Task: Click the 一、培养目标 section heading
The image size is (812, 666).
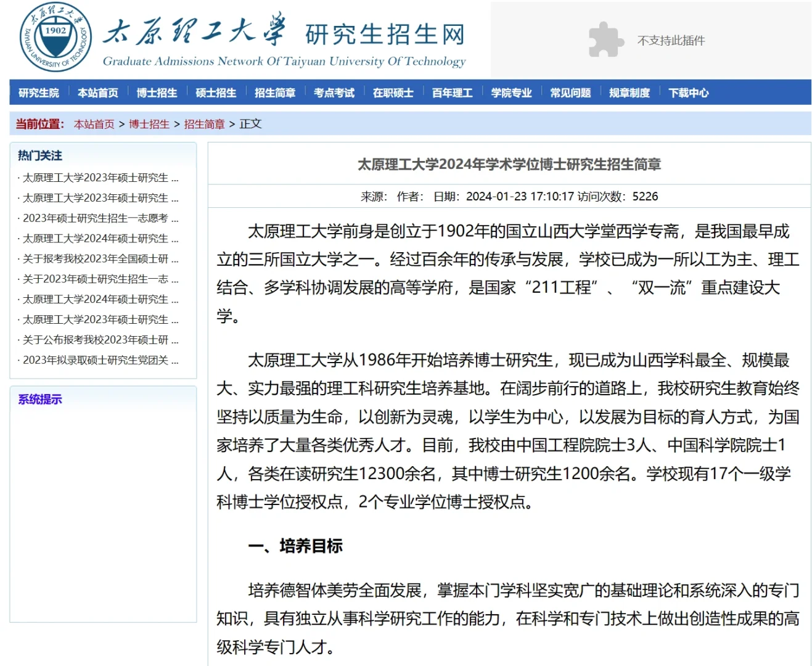Action: pyautogui.click(x=295, y=546)
